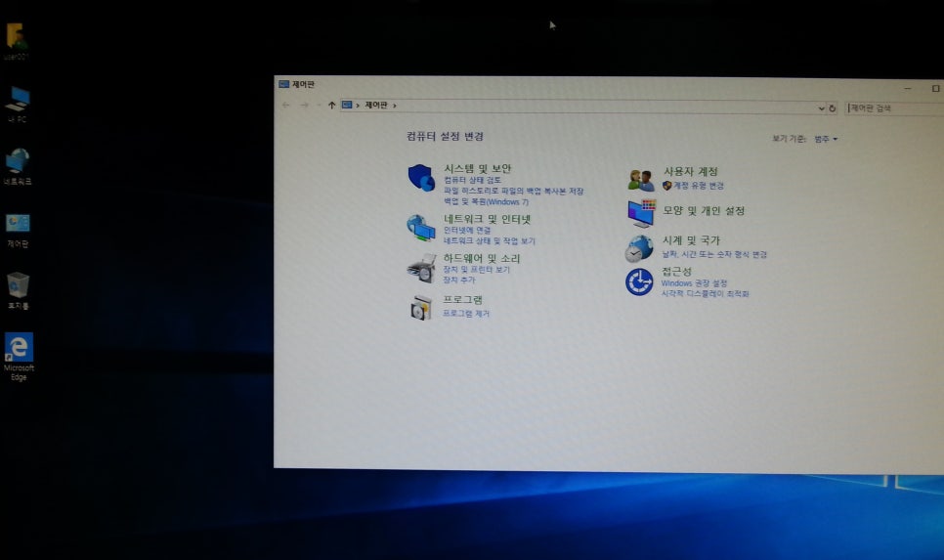This screenshot has width=944, height=560.
Task: Expand the address bar history dropdown arrow
Action: click(x=821, y=108)
